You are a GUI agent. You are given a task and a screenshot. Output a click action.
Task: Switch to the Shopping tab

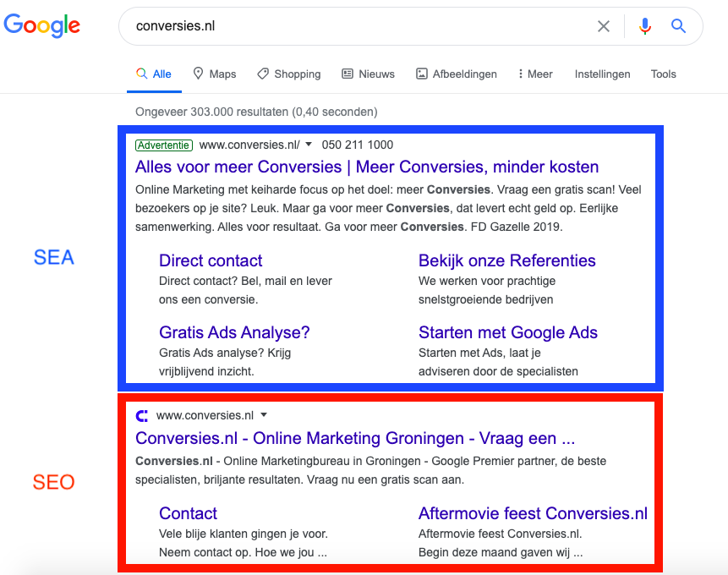pos(289,74)
